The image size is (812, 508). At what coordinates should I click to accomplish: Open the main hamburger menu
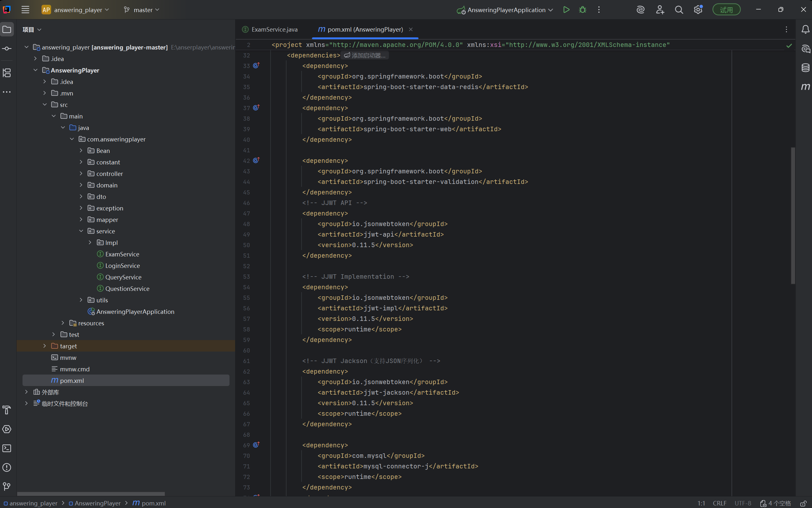pos(25,10)
